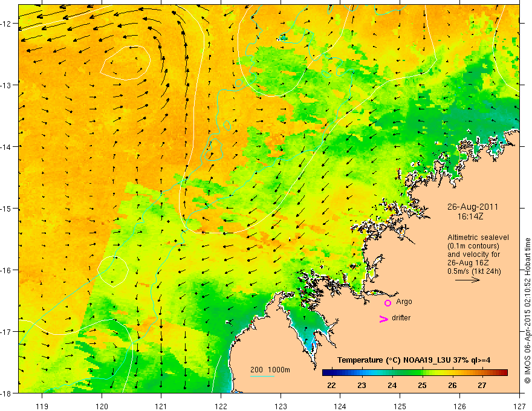Click longitude axis label 126

(x=459, y=406)
